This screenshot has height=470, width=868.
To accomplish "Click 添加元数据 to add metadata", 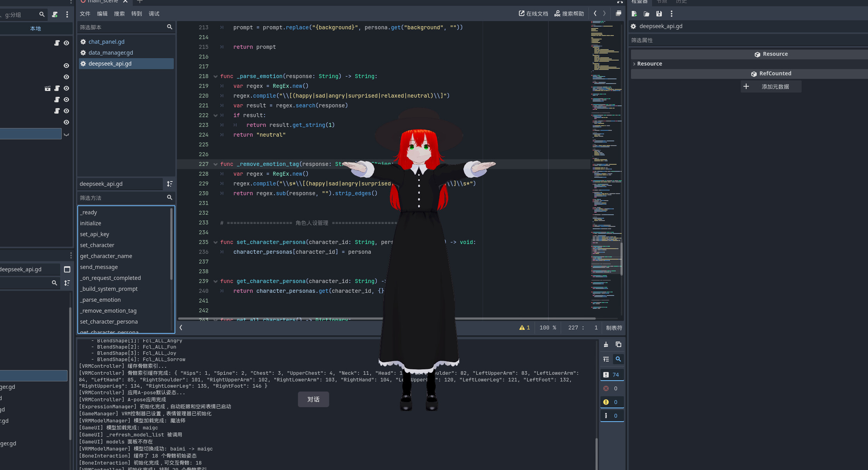I will click(771, 86).
